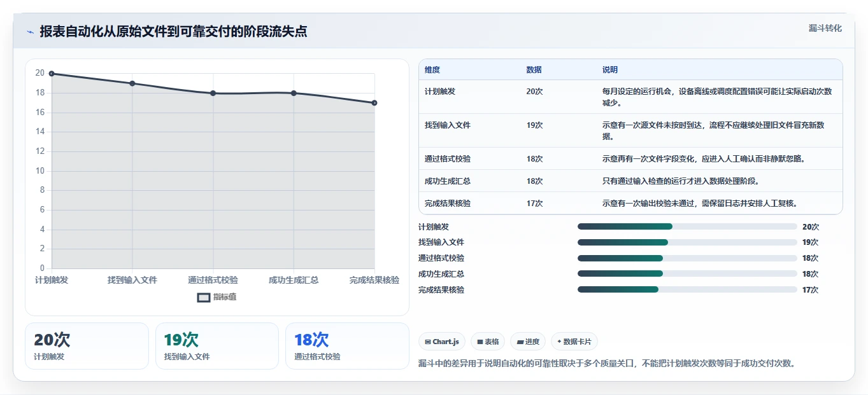The width and height of the screenshot is (868, 395).
Task: Click the y-axis value 20
Action: (x=40, y=73)
